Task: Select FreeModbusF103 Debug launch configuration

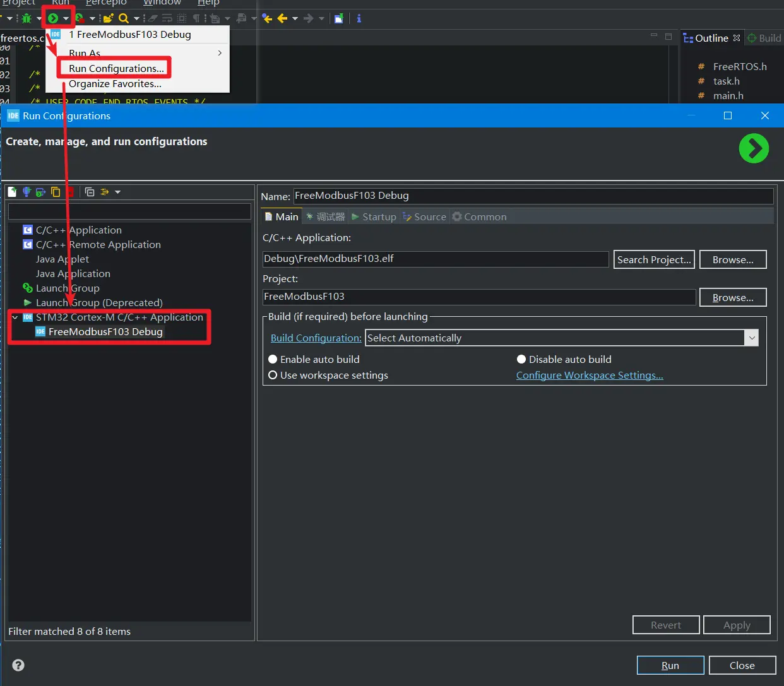Action: pyautogui.click(x=105, y=331)
